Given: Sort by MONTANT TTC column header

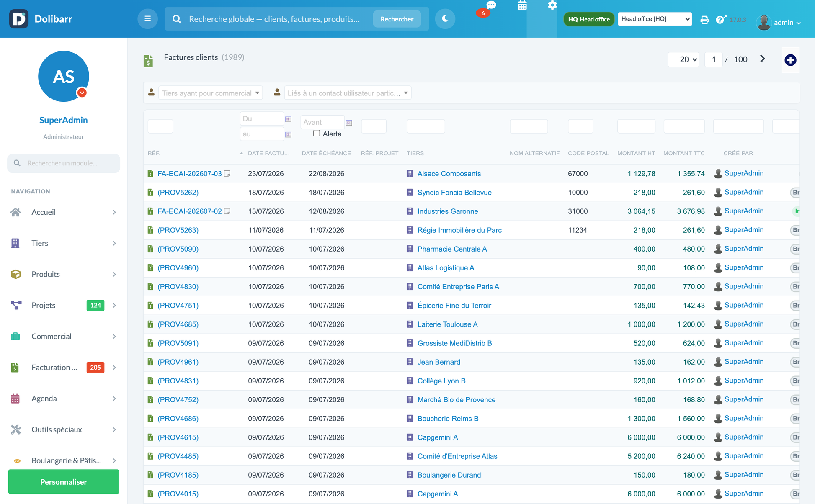Looking at the screenshot, I should (x=684, y=153).
